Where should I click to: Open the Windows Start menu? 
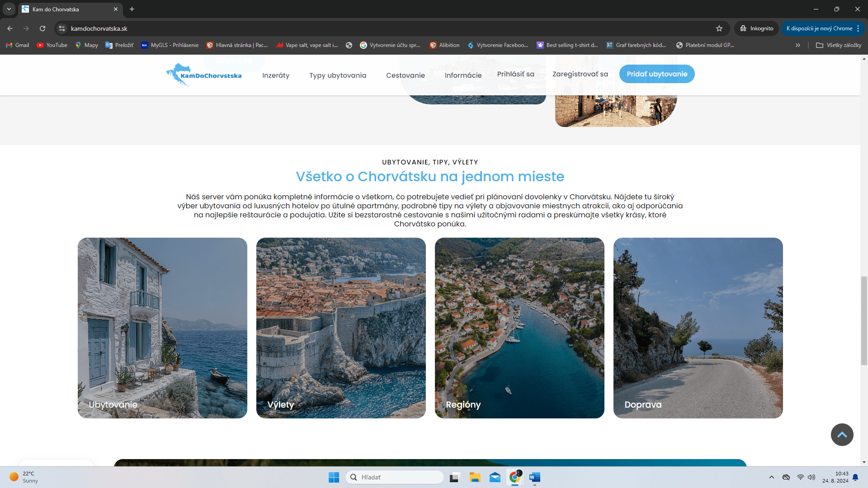tap(334, 477)
